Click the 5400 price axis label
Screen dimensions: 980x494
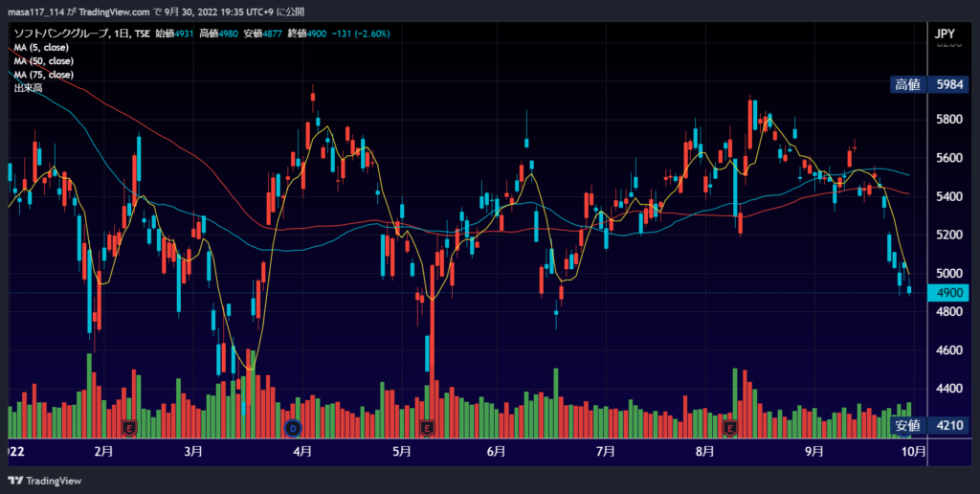point(948,197)
